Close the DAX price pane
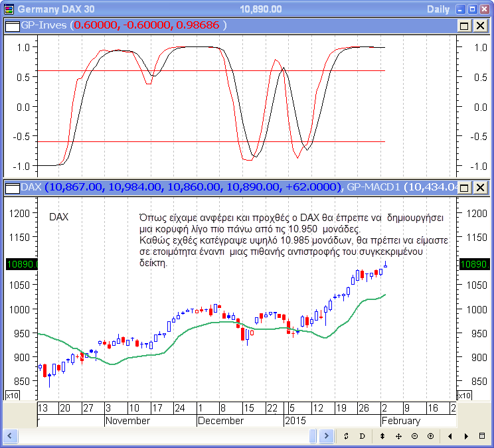The image size is (494, 448). [481, 188]
